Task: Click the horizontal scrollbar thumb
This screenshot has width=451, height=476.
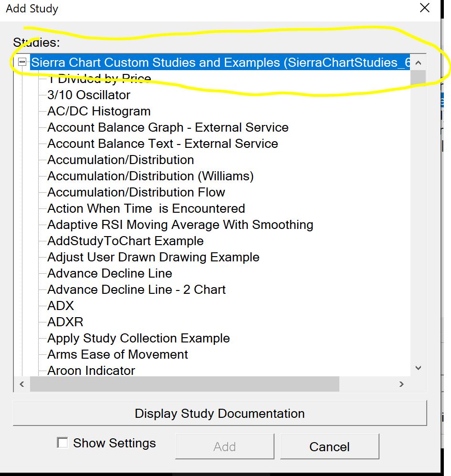Action: [185, 384]
